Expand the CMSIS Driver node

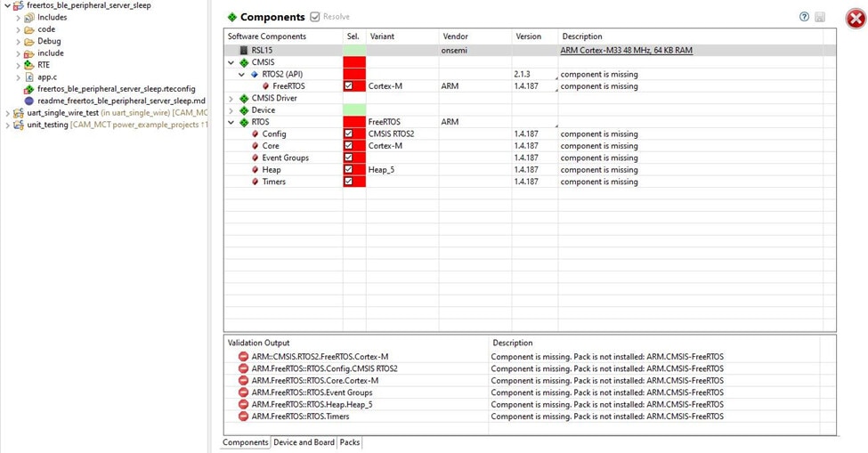click(231, 98)
